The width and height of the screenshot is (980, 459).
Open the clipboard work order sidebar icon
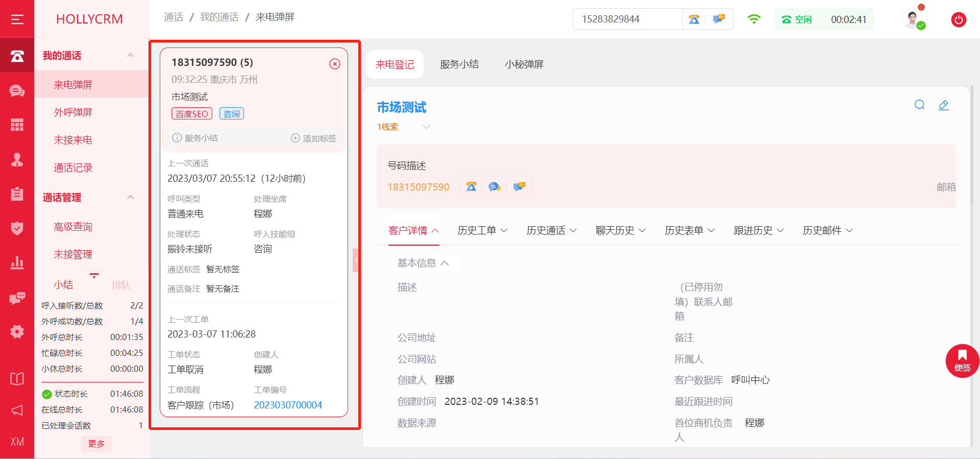pyautogui.click(x=17, y=194)
